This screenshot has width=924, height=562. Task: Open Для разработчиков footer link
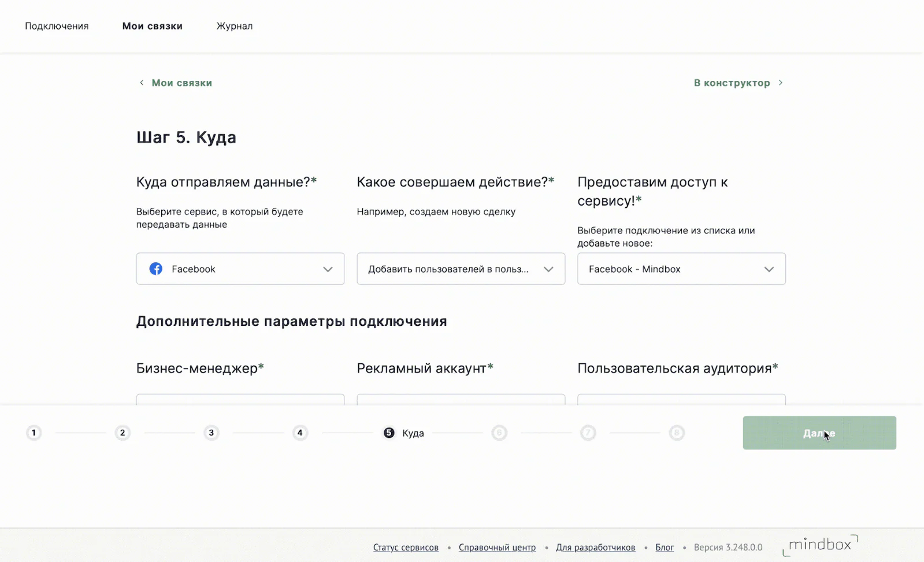pyautogui.click(x=595, y=547)
